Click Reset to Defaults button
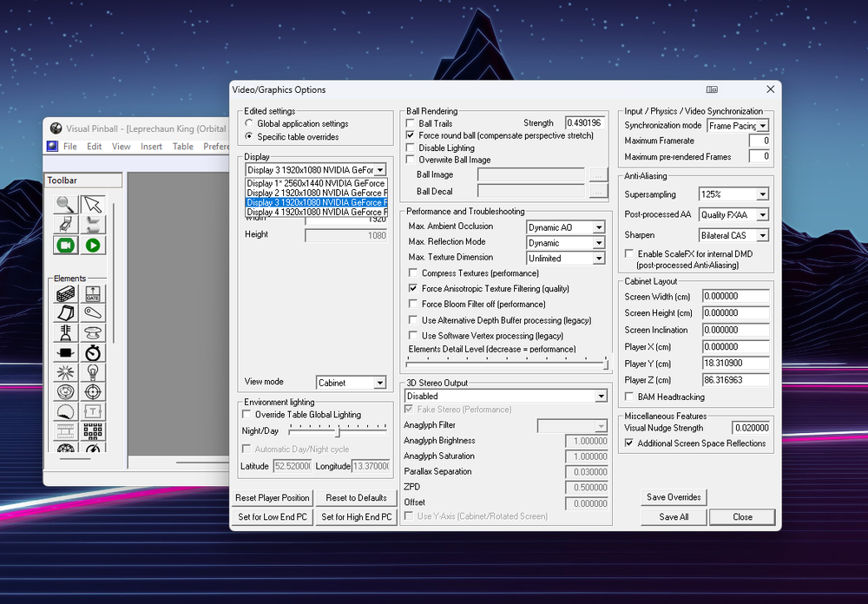The image size is (868, 604). (x=356, y=498)
